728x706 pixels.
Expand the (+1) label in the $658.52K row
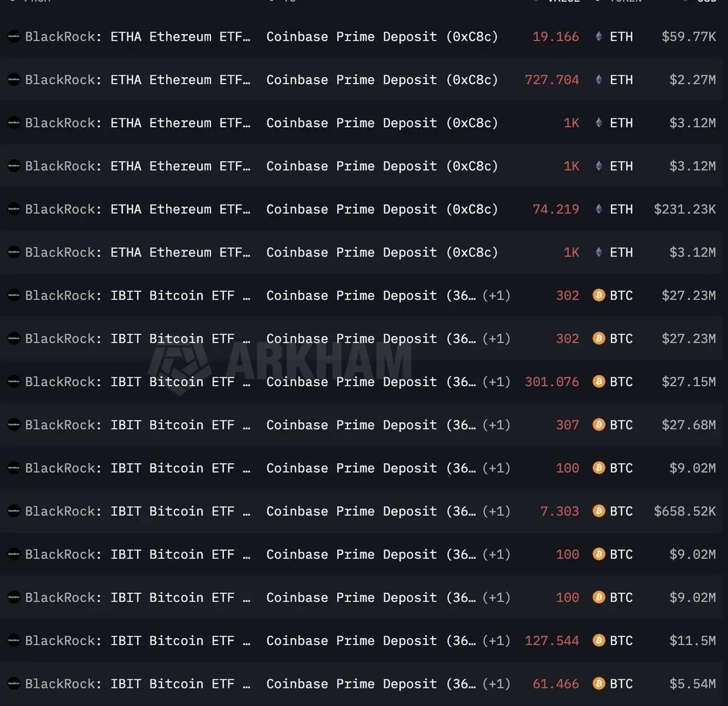coord(496,511)
